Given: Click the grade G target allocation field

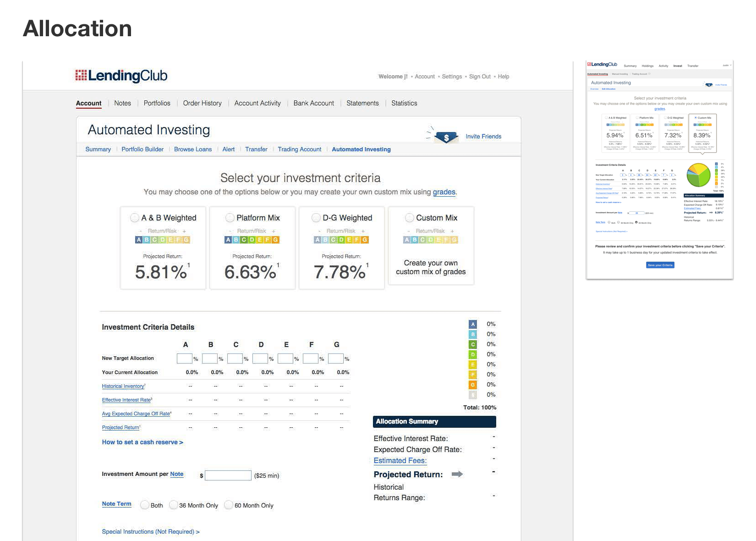Looking at the screenshot, I should pos(335,359).
